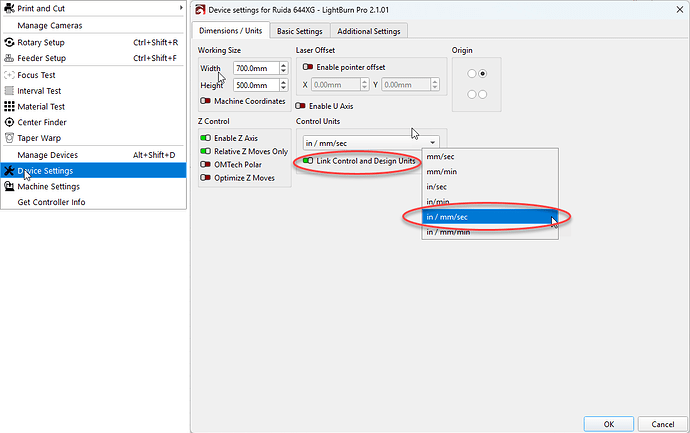This screenshot has height=433, width=690.
Task: Toggle Relative Z Moves Only switch
Action: [205, 151]
